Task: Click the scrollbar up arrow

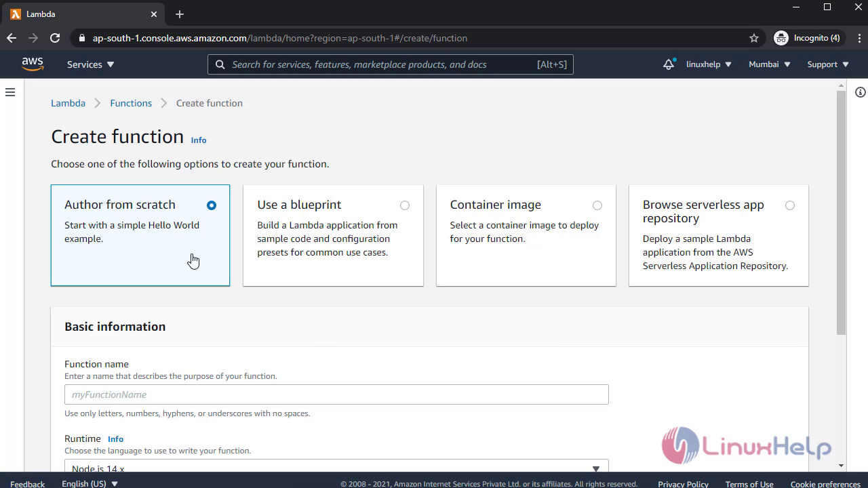Action: 841,85
